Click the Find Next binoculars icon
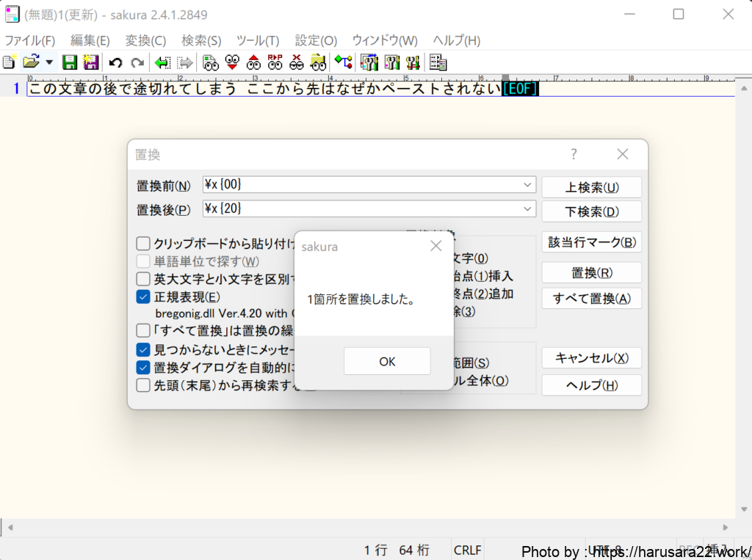Screen dimensions: 752x560 click(x=232, y=62)
